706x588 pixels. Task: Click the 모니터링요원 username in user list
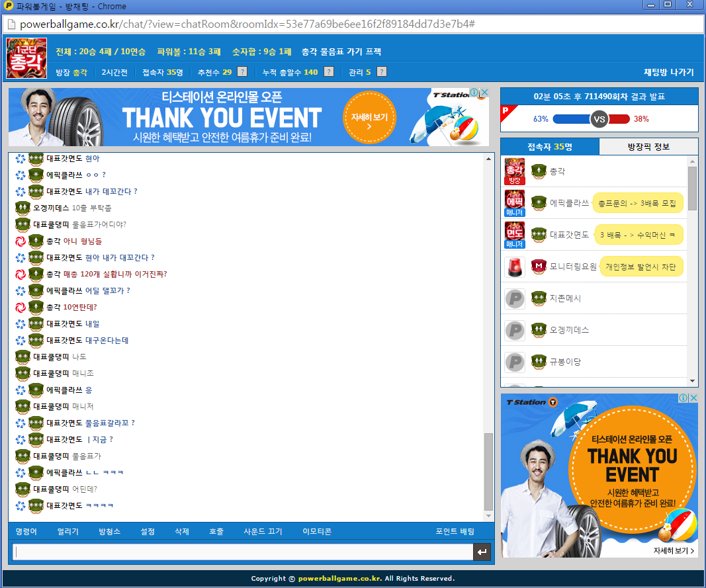(x=573, y=267)
